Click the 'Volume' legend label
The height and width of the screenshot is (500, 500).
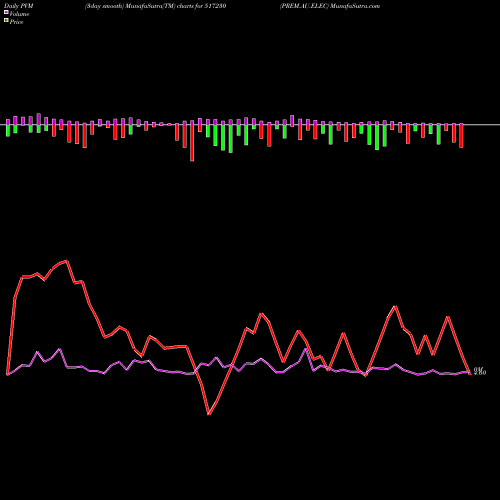click(19, 14)
